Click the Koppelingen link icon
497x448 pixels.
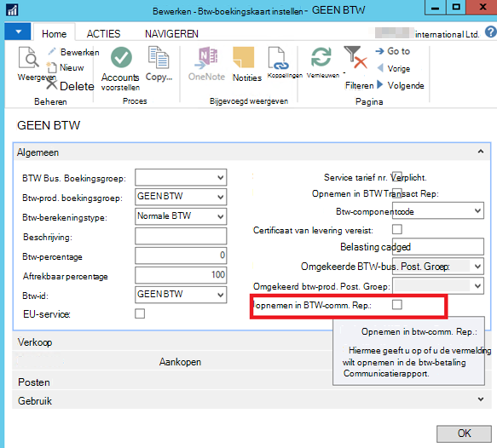coord(278,58)
